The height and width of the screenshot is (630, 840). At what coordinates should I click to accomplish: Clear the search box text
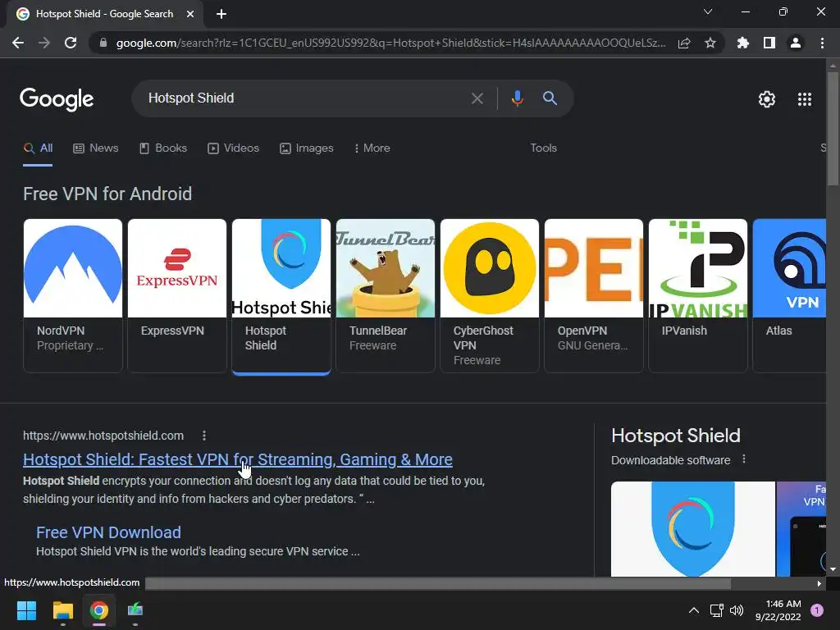[x=477, y=98]
